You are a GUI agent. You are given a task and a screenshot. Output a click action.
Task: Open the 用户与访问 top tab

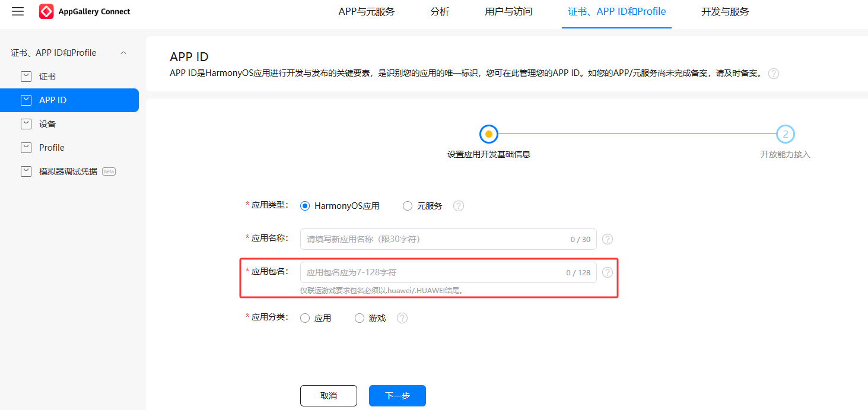pos(508,12)
